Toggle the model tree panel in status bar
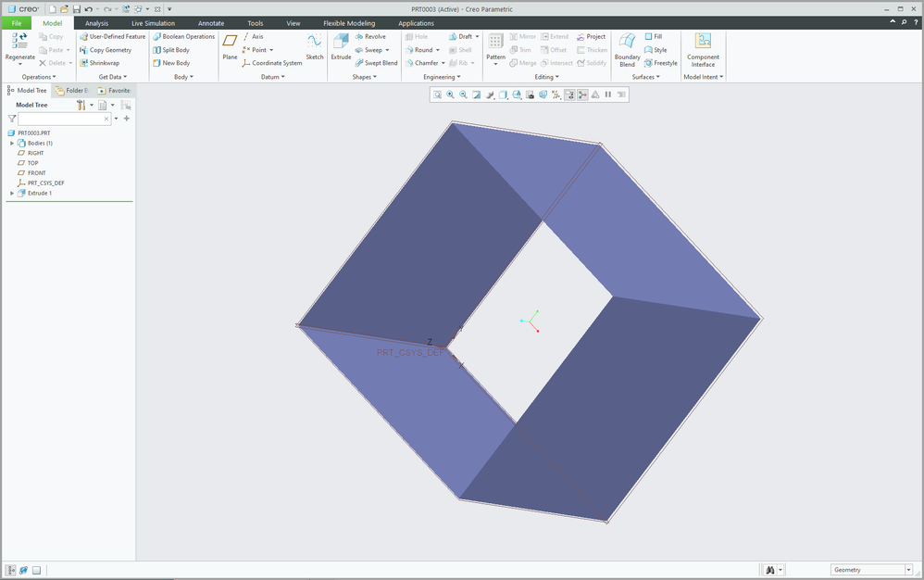The height and width of the screenshot is (580, 924). click(x=10, y=570)
